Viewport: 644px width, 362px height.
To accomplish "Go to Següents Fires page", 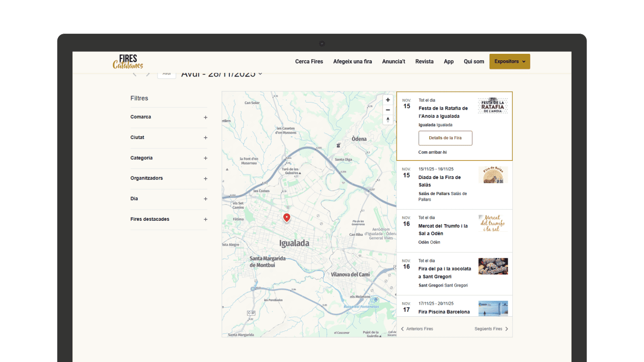I will tap(491, 329).
